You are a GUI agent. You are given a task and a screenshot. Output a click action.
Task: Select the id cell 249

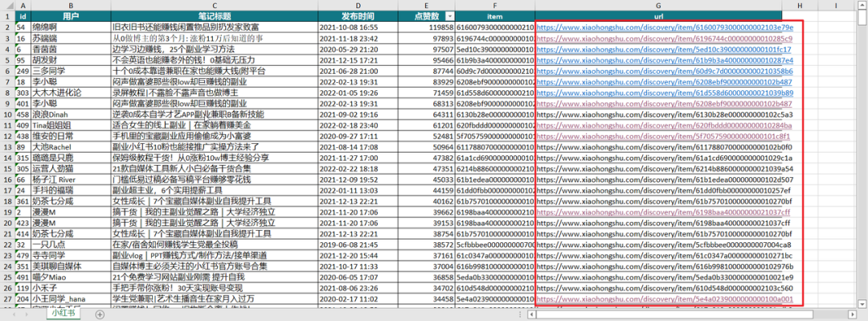tap(23, 71)
